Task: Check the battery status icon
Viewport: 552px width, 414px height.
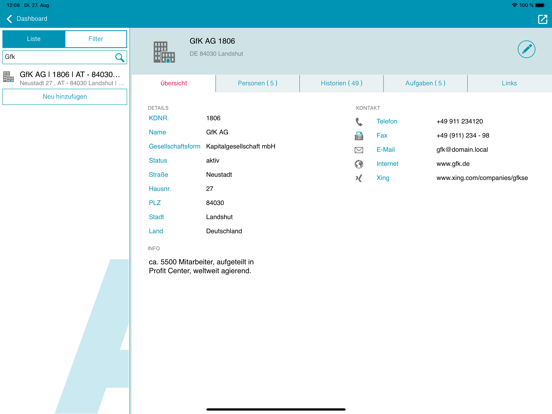Action: click(x=540, y=5)
